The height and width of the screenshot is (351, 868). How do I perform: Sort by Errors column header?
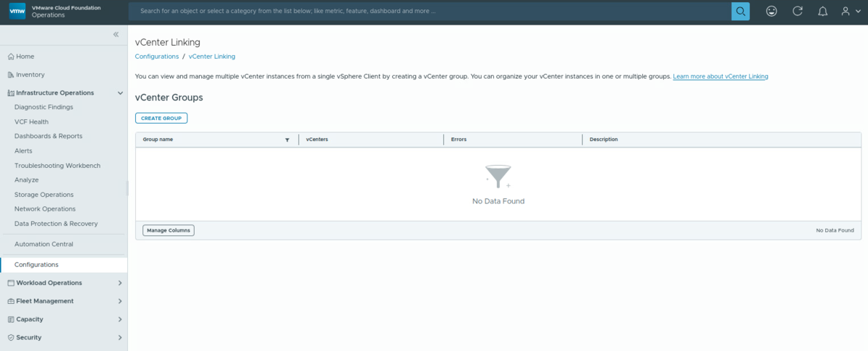[x=459, y=140]
